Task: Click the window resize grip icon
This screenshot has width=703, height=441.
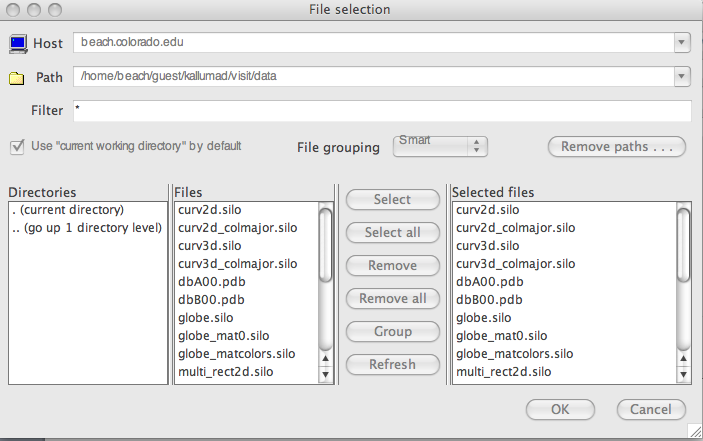Action: click(694, 431)
